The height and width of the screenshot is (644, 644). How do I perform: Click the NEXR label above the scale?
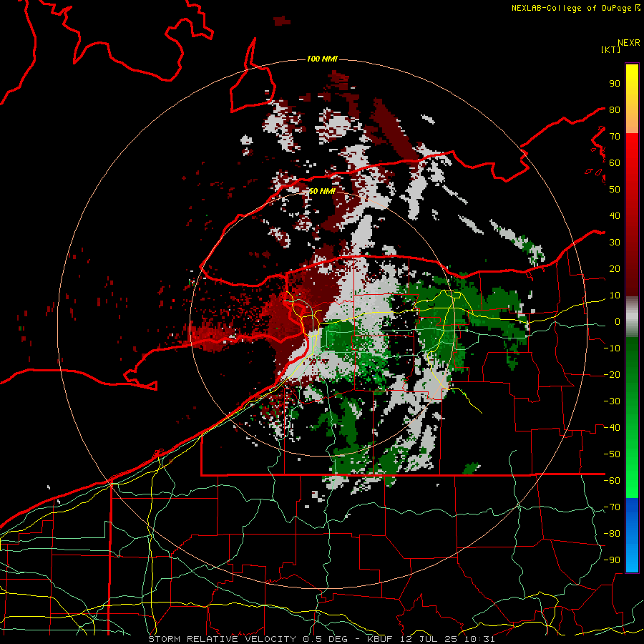(x=629, y=43)
